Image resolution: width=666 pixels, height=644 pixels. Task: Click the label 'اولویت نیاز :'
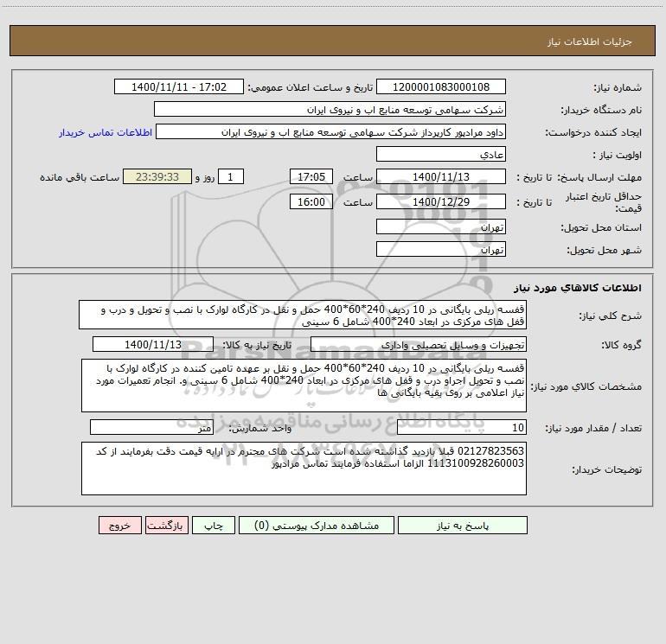coord(617,156)
